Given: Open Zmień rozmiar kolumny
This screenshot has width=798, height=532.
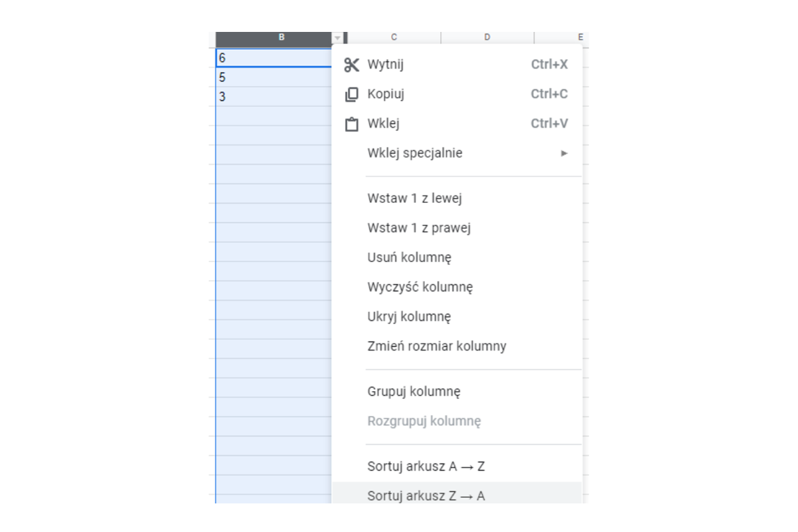Looking at the screenshot, I should [436, 346].
